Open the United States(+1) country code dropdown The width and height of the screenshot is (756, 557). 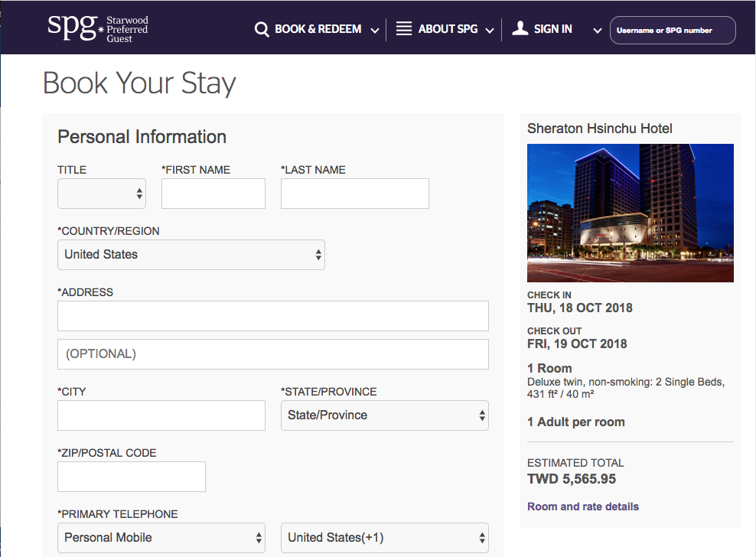point(385,538)
